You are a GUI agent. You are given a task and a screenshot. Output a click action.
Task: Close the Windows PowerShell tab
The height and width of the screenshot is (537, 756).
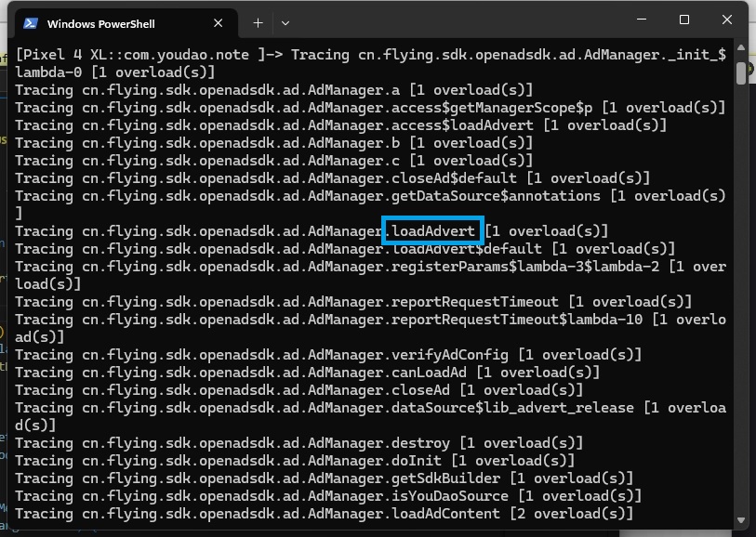[x=219, y=22]
